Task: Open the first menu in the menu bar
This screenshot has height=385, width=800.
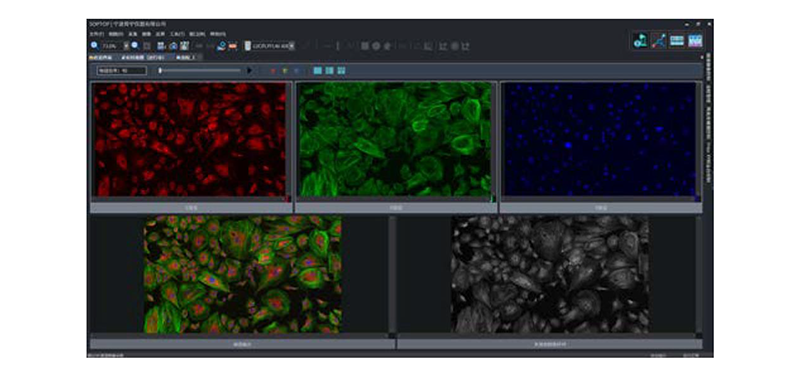Action: click(x=96, y=34)
